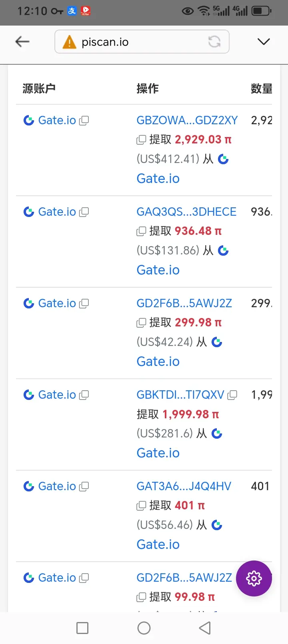Copy the Gate.io source address in first row
Screen dimensions: 288x644
[x=84, y=121]
